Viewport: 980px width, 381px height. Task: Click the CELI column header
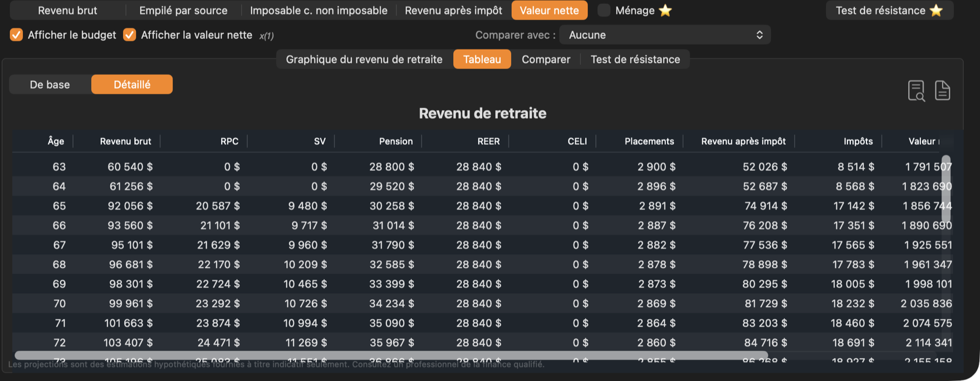click(x=577, y=141)
